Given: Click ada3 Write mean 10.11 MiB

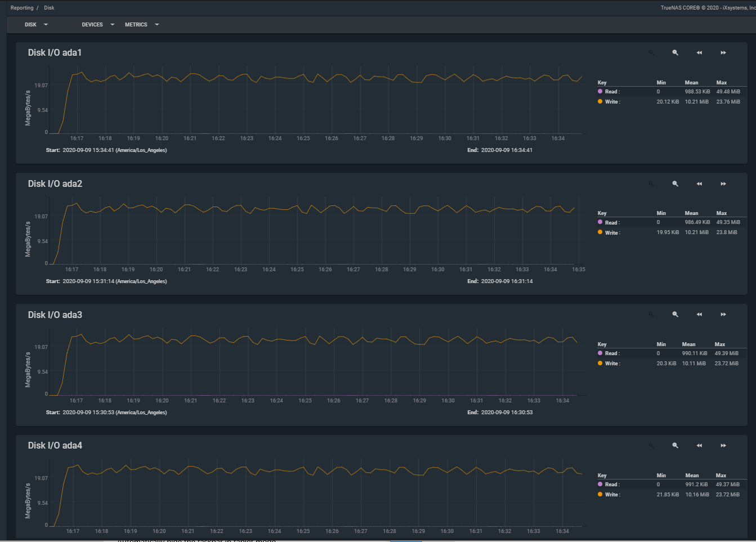Looking at the screenshot, I should point(694,364).
